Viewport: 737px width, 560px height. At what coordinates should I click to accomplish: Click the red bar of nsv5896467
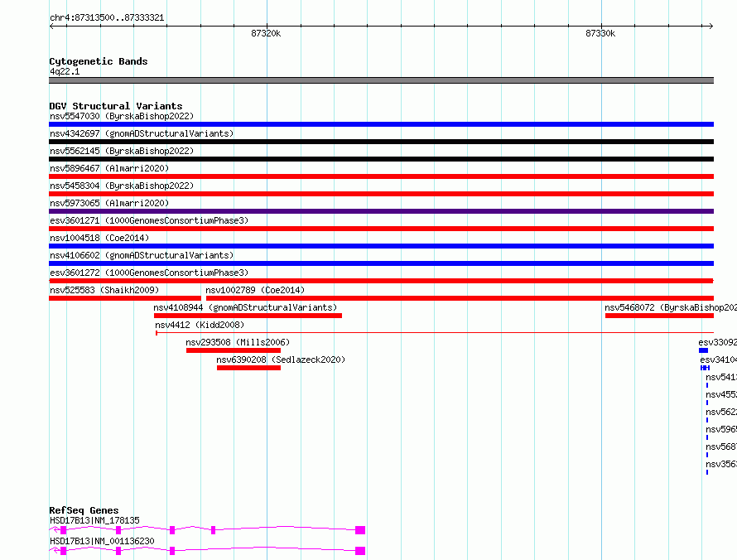[x=381, y=176]
